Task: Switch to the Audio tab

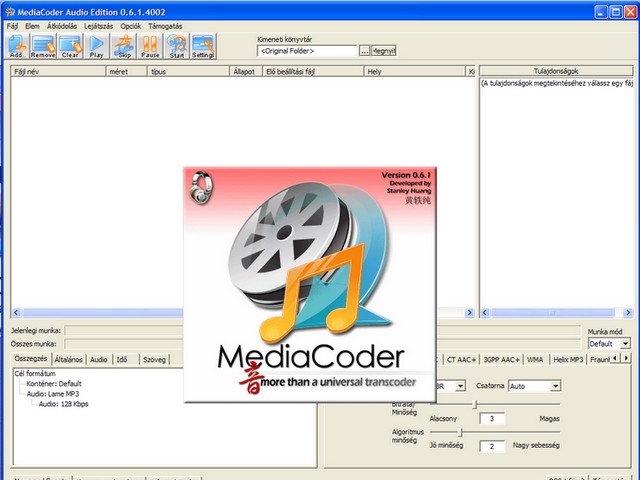Action: (x=99, y=360)
